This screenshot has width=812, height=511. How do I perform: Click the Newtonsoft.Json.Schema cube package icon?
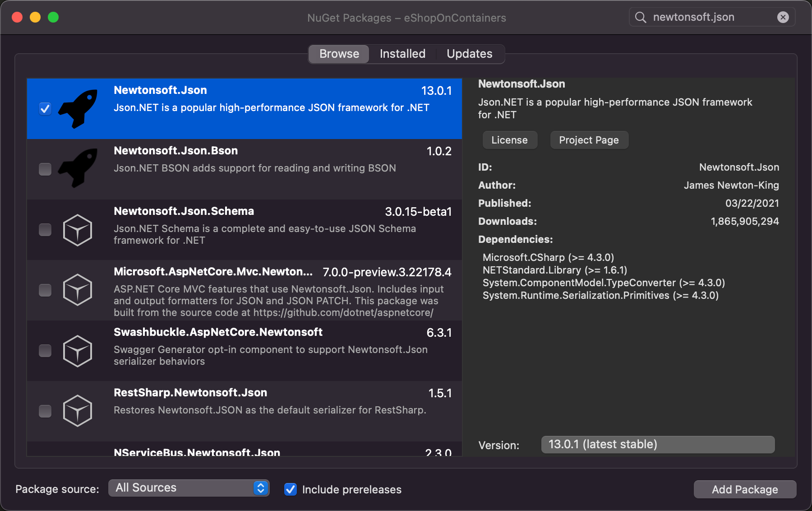tap(78, 230)
